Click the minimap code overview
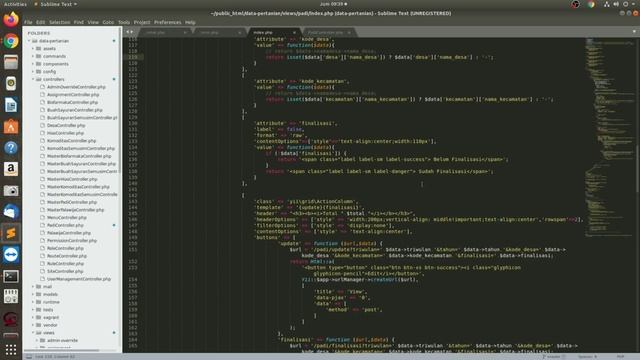This screenshot has height=360, width=640. [609, 137]
